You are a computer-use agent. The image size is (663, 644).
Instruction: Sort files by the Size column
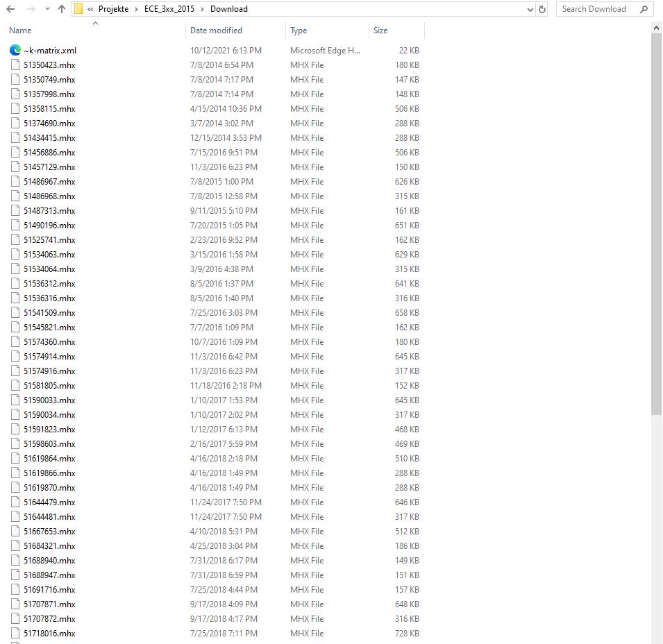click(380, 31)
